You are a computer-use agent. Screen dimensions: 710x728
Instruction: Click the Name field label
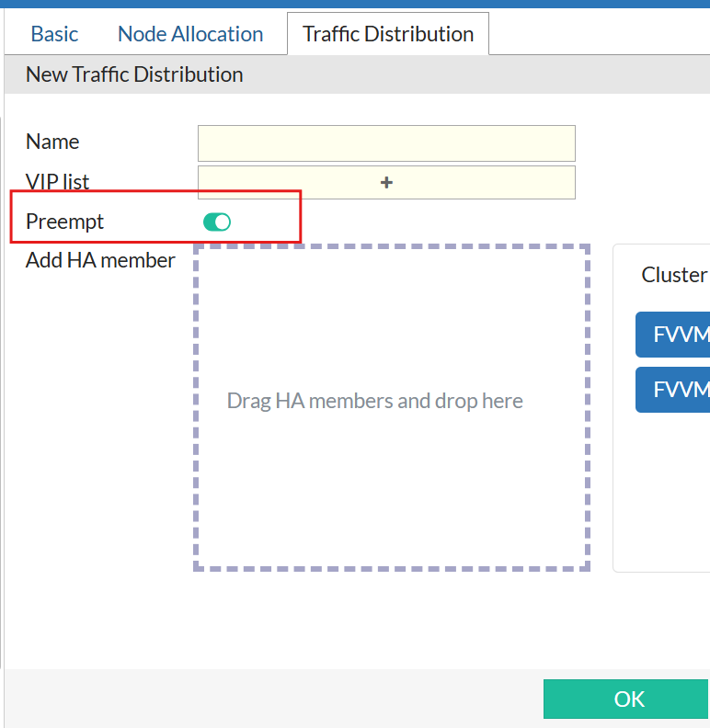pos(52,142)
